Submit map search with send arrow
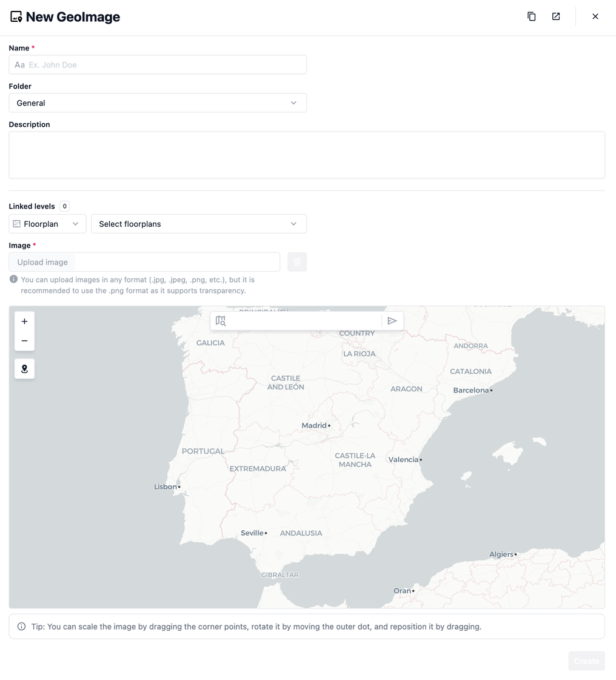The image size is (616, 680). [392, 321]
